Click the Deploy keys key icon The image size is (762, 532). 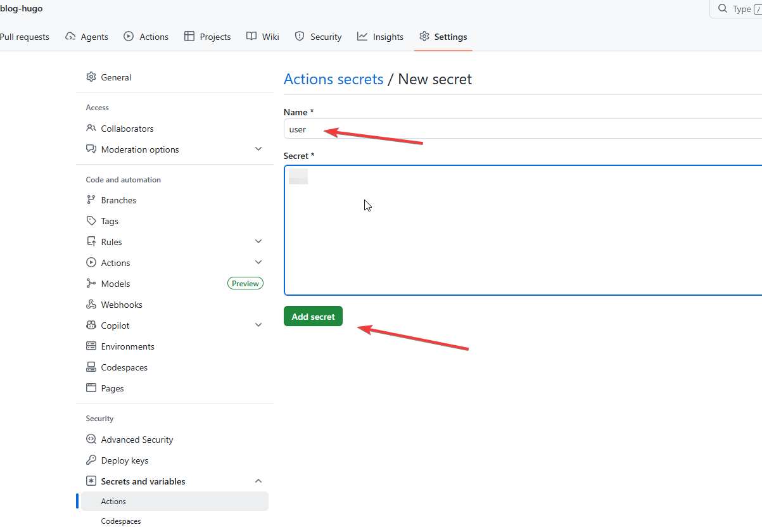coord(91,460)
